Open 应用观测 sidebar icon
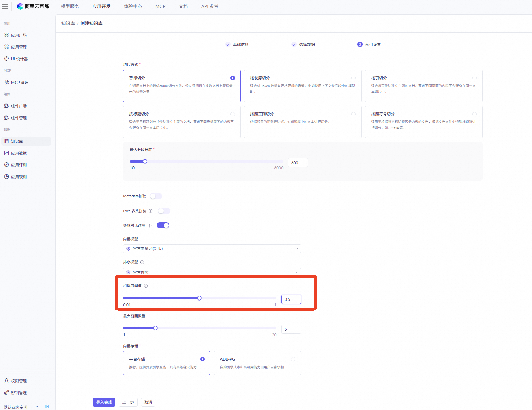This screenshot has width=532, height=410. (6, 177)
